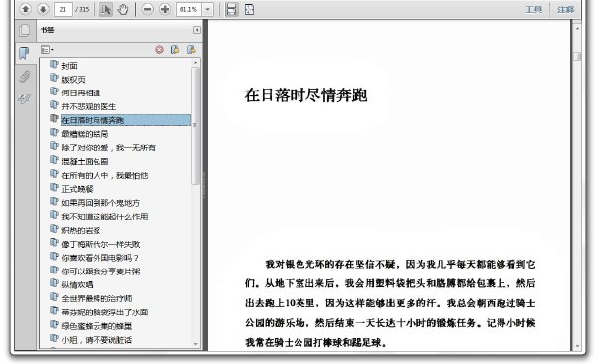The width and height of the screenshot is (597, 364).
Task: Click the zoom percentage field 61.1%
Action: click(189, 9)
